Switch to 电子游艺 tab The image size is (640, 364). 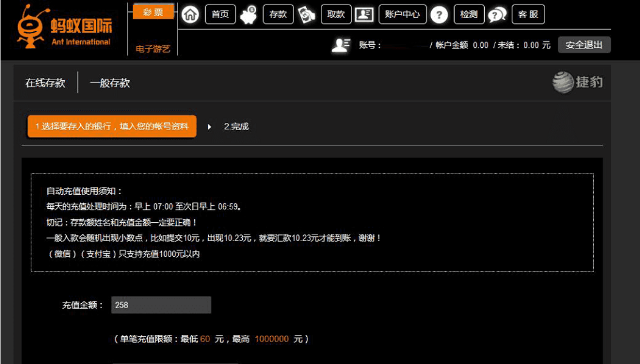pos(153,49)
